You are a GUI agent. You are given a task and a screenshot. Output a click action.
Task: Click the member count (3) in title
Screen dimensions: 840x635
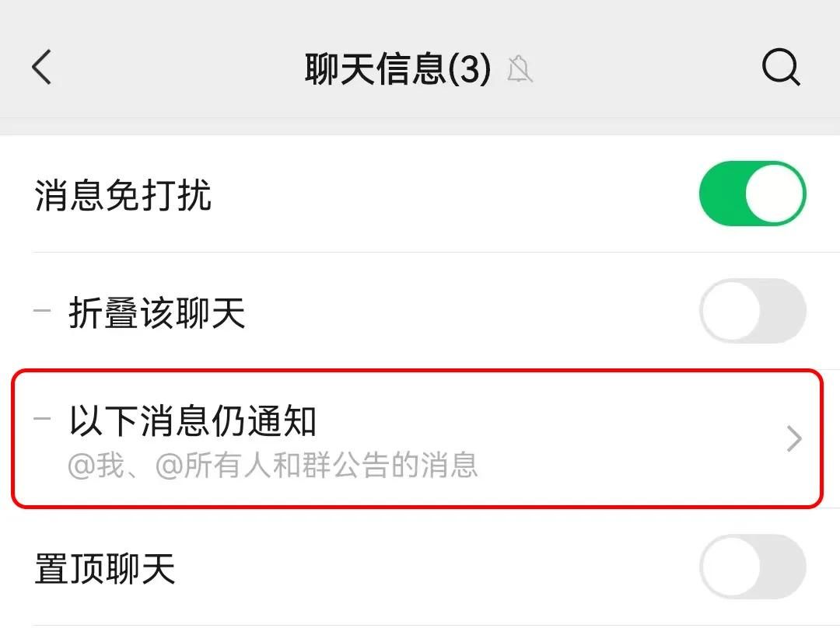471,70
